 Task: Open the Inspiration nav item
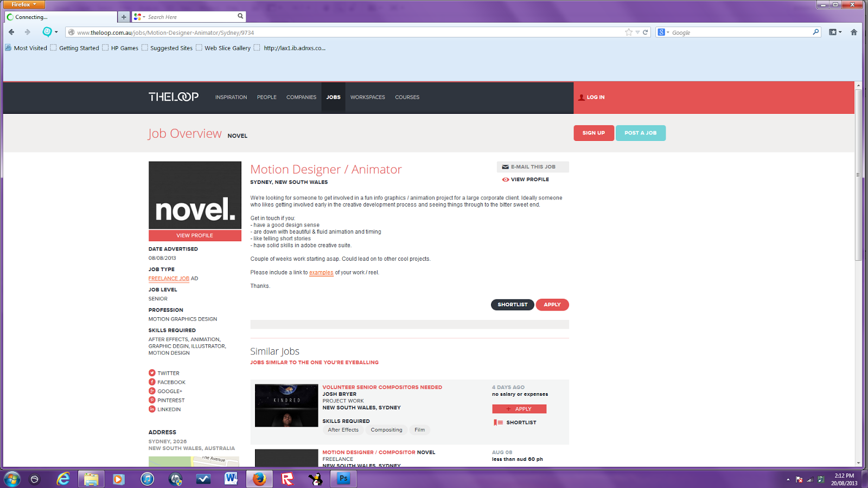[231, 98]
